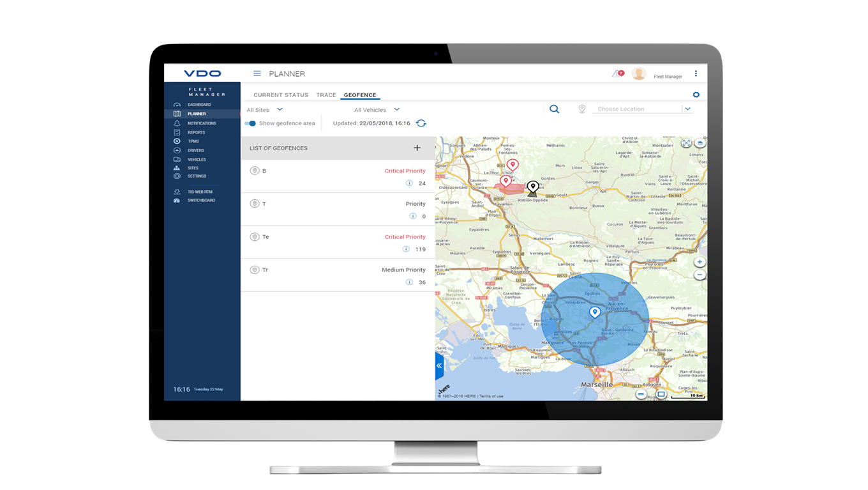
Task: Zoom out the map with minus button
Action: point(700,275)
